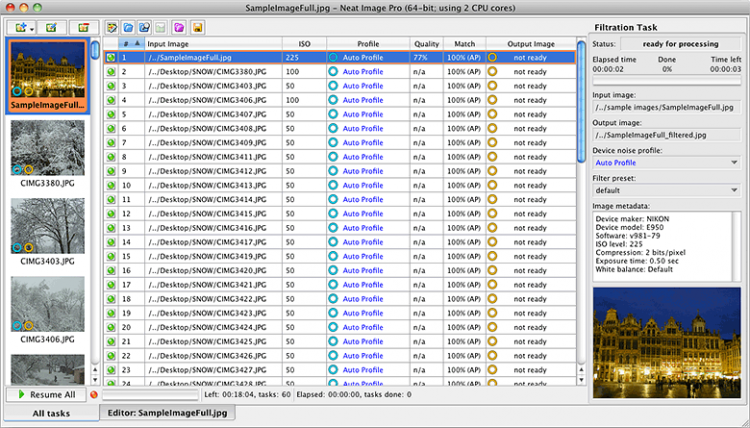
Task: Click cyan profile icon in row 7
Action: (x=333, y=143)
